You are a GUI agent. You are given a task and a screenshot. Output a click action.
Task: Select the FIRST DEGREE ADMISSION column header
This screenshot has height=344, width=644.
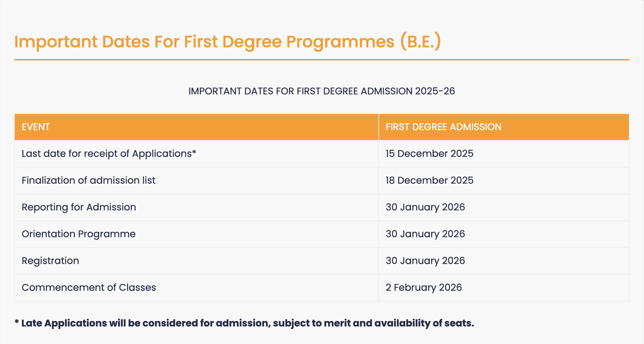pos(504,127)
